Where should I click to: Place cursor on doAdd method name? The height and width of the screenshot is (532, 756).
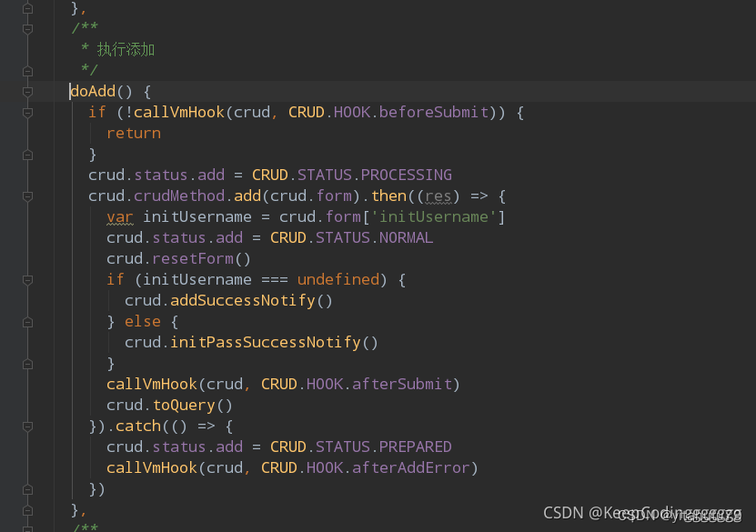click(93, 91)
